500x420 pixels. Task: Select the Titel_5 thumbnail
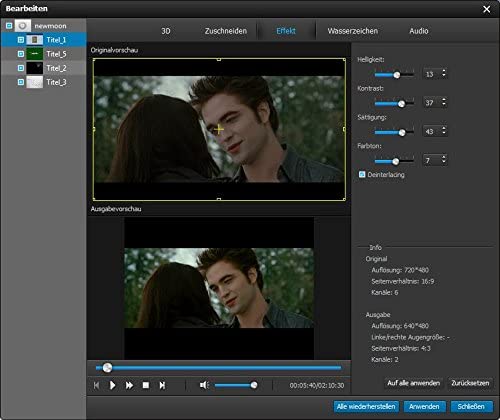point(35,54)
